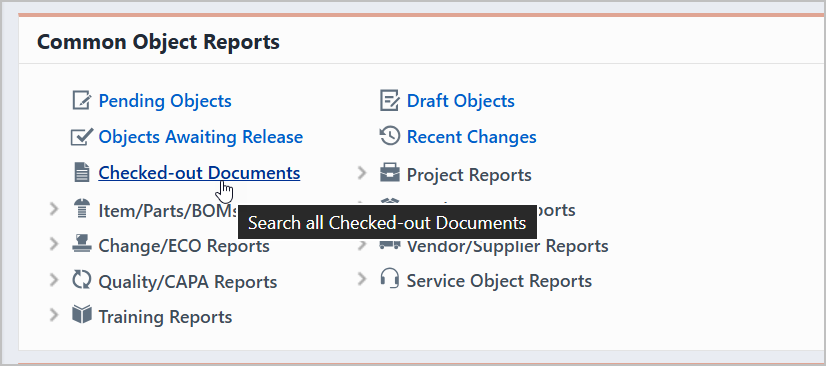
Task: Expand the Training Reports chevron
Action: point(54,315)
